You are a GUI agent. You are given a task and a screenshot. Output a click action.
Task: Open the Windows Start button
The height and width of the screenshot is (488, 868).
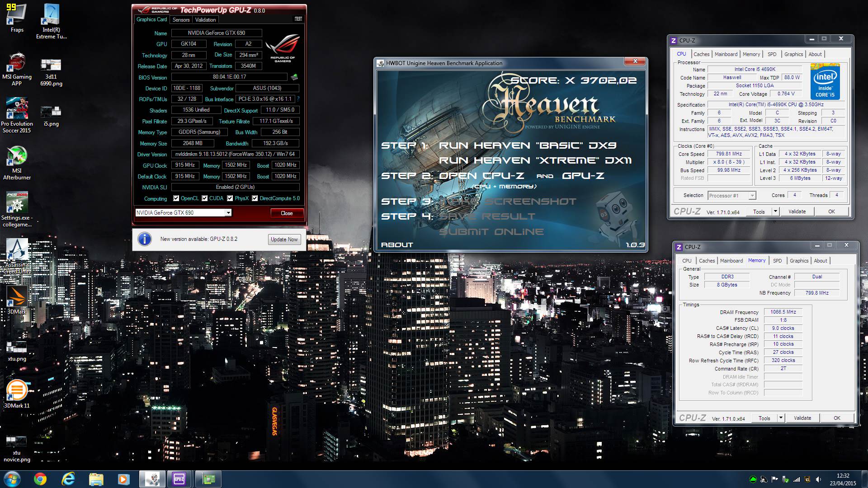[x=12, y=479]
